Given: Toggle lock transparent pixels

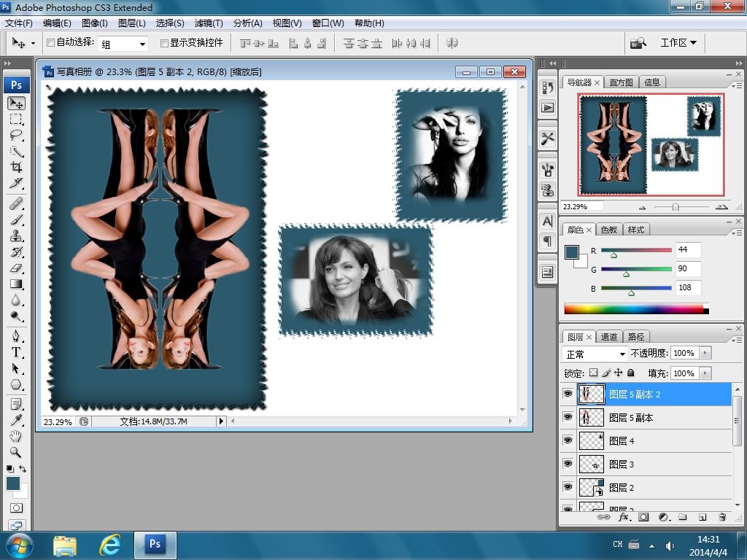Looking at the screenshot, I should point(593,373).
